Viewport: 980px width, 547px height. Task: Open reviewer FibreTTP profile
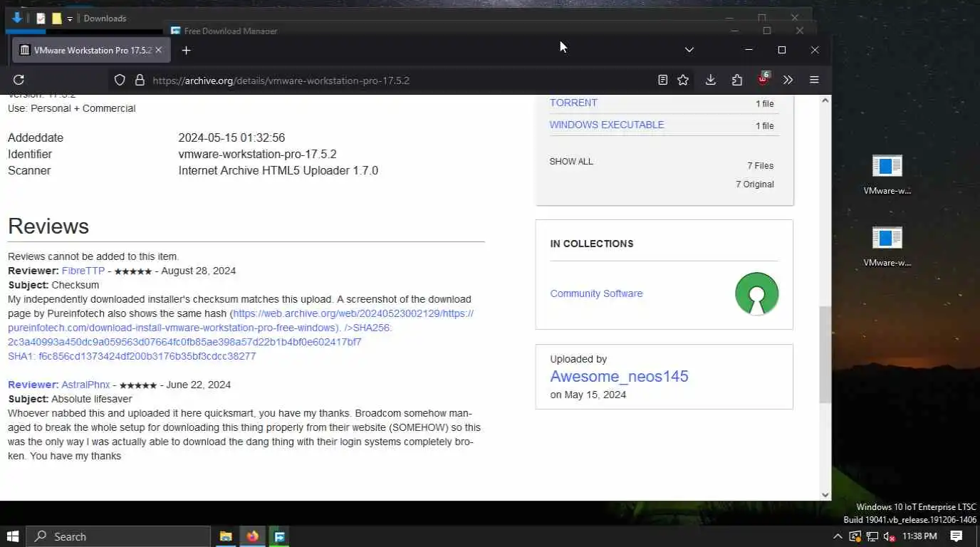[83, 271]
